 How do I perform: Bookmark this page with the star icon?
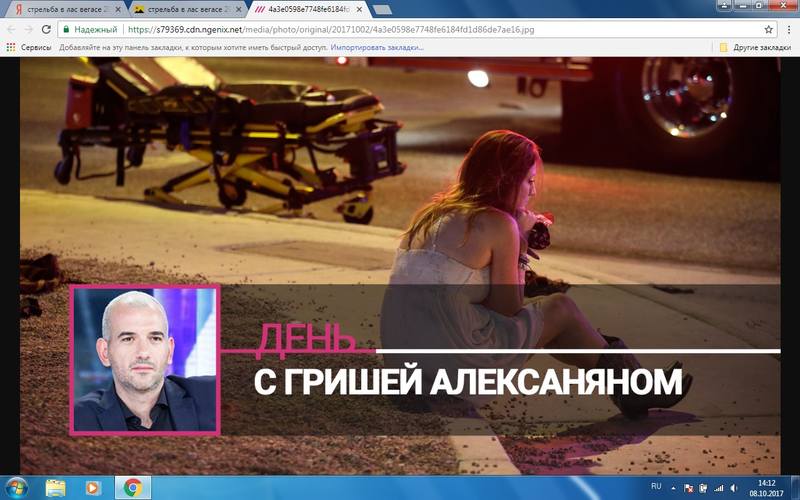pyautogui.click(x=768, y=30)
